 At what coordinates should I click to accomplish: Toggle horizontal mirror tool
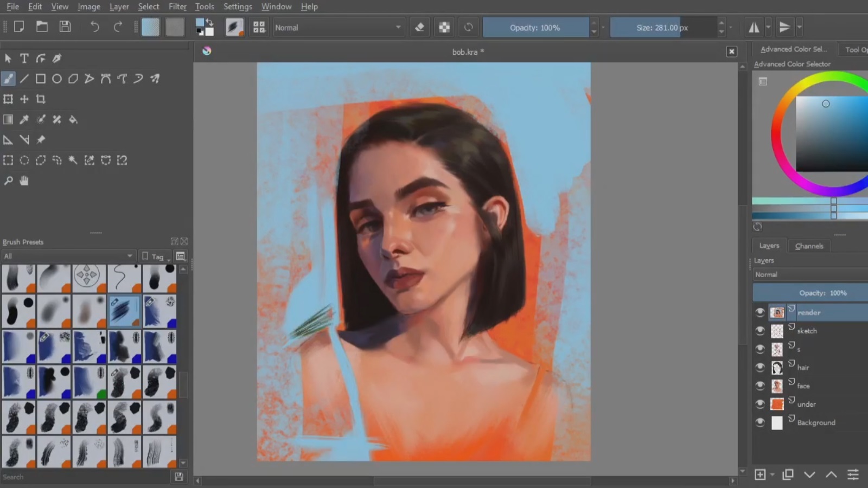754,27
